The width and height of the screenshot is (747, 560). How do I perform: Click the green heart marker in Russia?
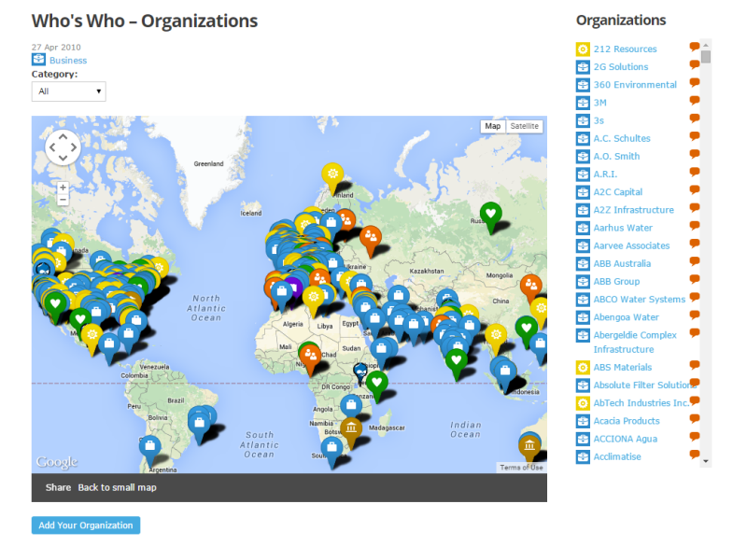click(x=491, y=217)
